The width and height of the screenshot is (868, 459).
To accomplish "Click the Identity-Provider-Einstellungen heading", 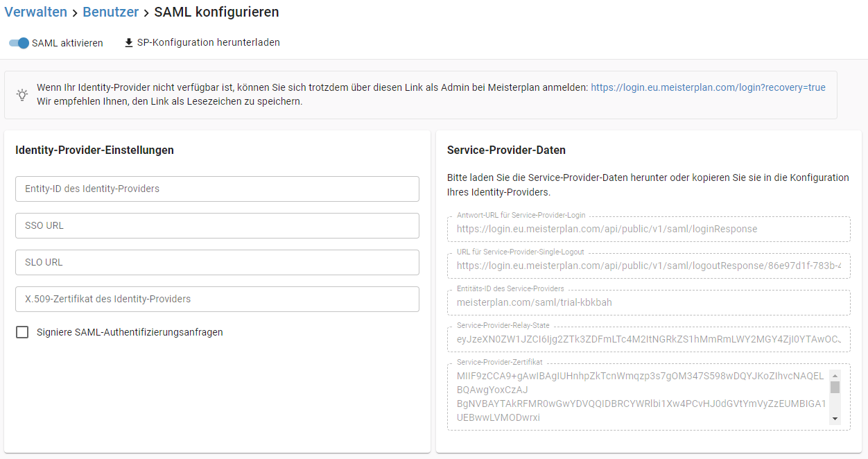I will 94,150.
